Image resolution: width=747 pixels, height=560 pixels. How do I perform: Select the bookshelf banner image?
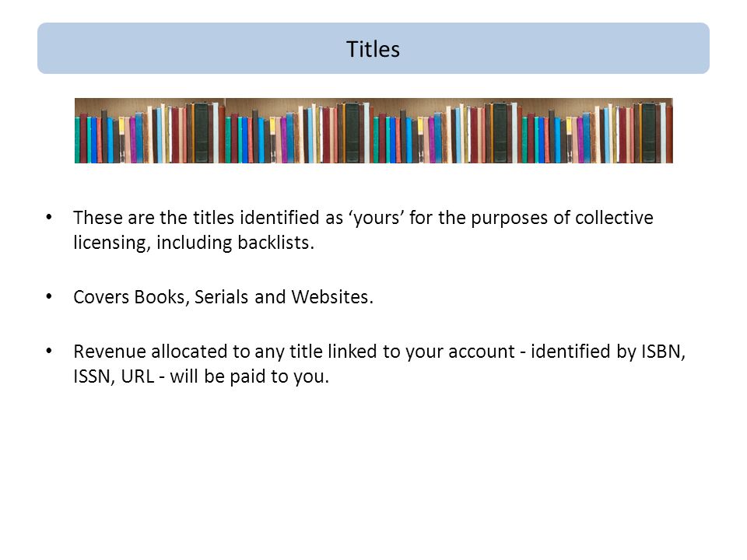tap(373, 131)
